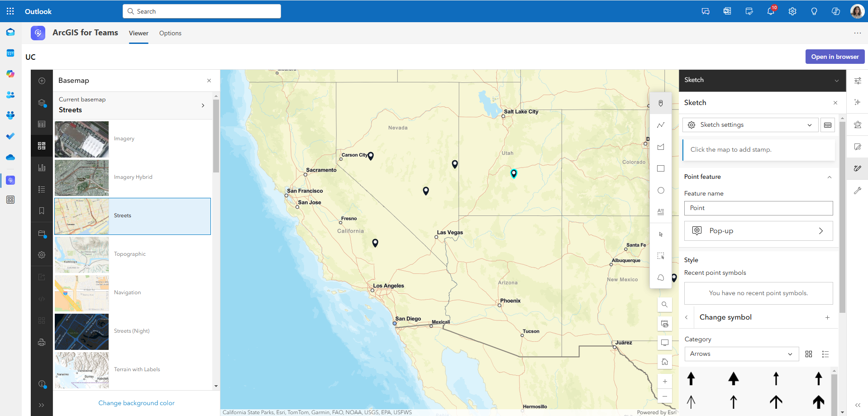This screenshot has width=868, height=416.
Task: Select the polyline sketch tool
Action: [661, 125]
